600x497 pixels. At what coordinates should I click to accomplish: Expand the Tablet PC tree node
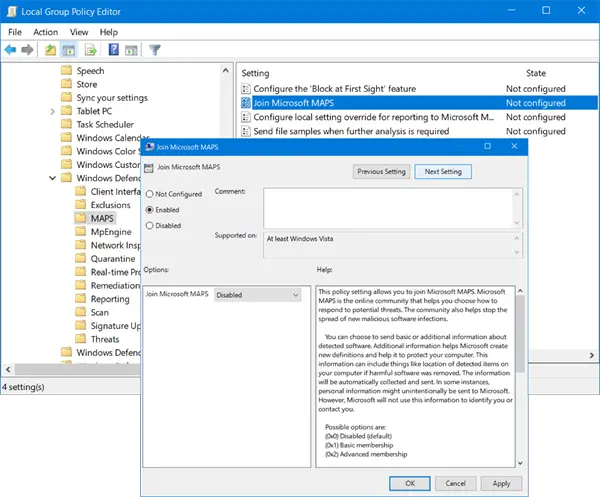[53, 111]
